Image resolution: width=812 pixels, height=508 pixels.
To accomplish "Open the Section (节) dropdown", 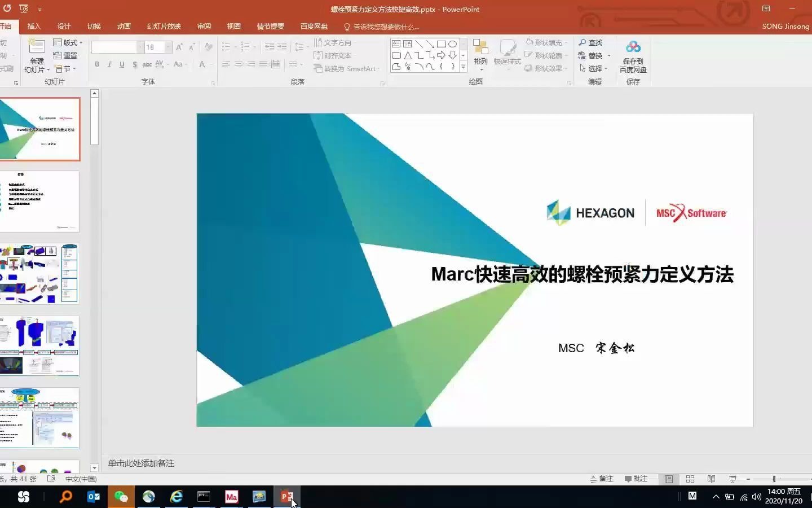I will tap(65, 68).
